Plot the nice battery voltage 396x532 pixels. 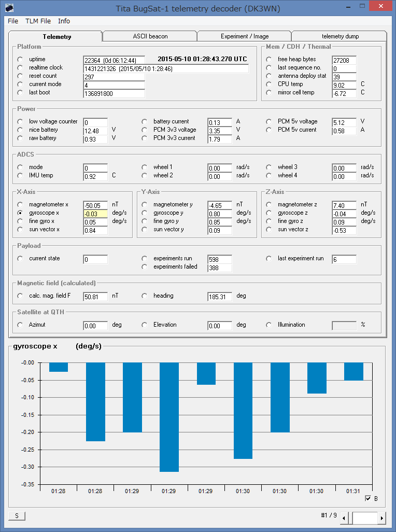(x=20, y=130)
